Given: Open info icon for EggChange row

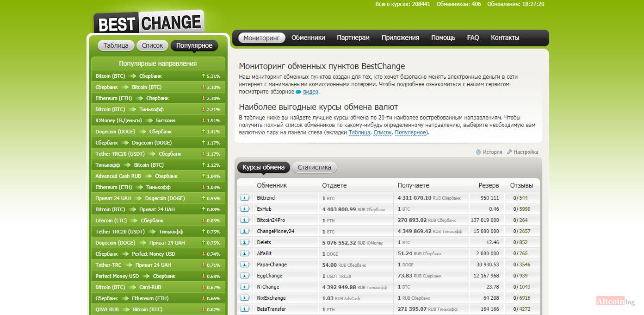Looking at the screenshot, I should click(x=245, y=276).
